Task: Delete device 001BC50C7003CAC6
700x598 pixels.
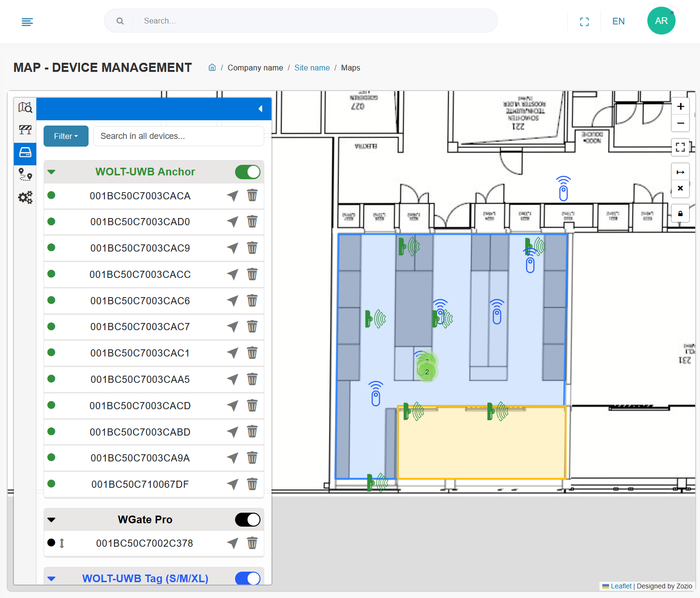Action: tap(252, 301)
